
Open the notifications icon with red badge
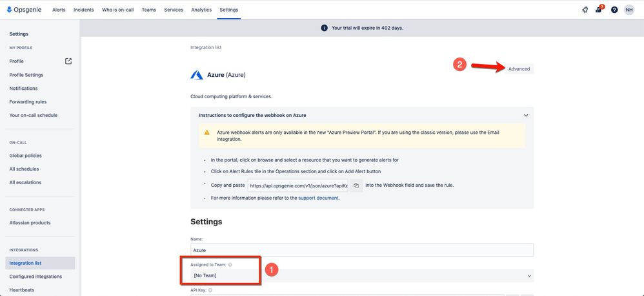599,10
